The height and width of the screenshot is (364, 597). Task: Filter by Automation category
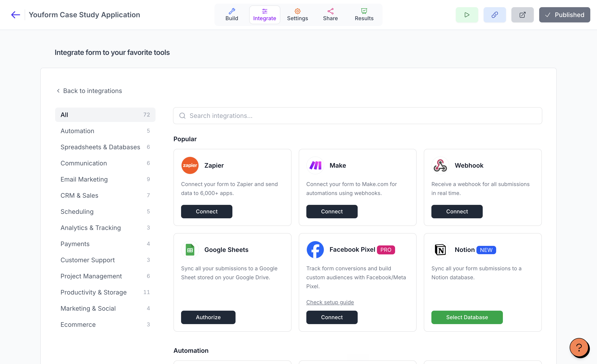(105, 131)
